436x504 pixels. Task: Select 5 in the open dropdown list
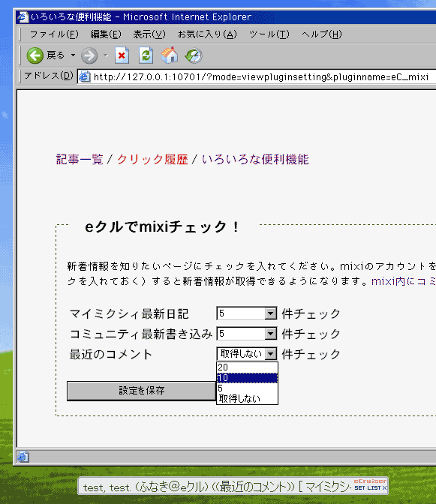click(x=247, y=388)
